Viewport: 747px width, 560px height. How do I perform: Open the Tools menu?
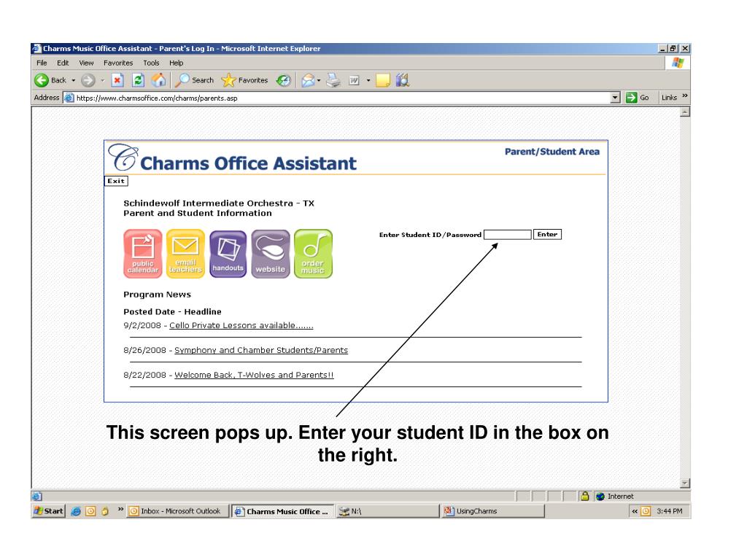point(152,63)
